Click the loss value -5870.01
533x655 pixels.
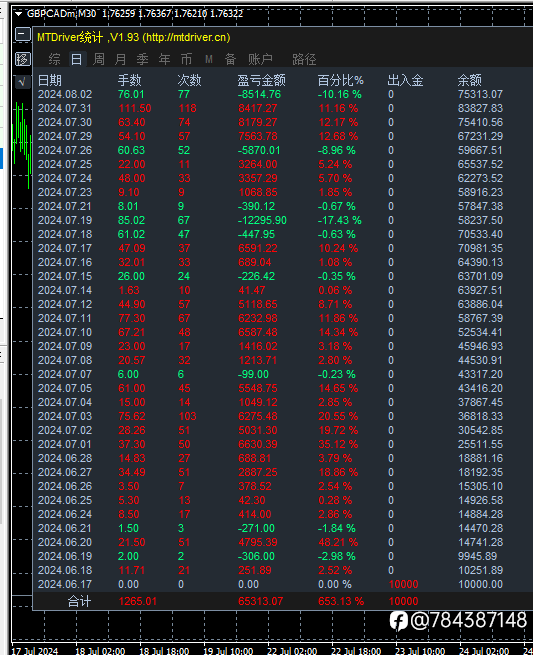pyautogui.click(x=259, y=150)
